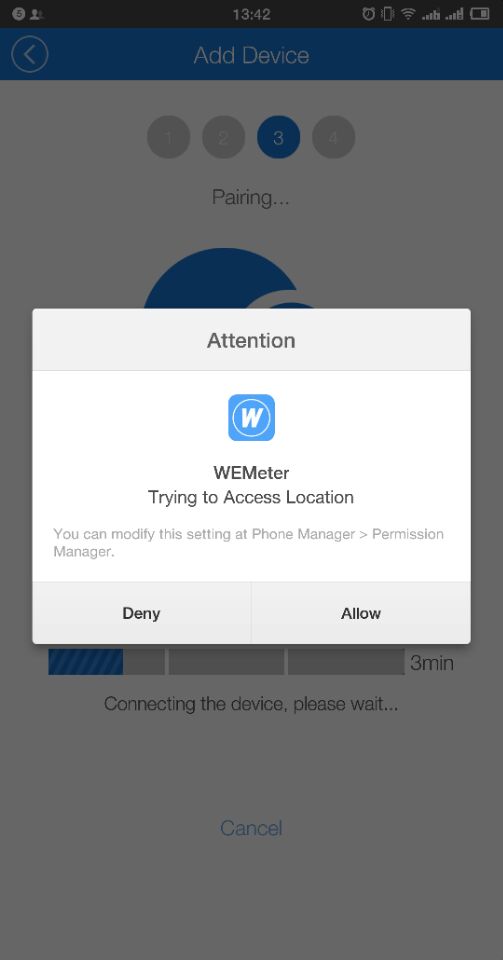
Task: Select step 1 circle indicator
Action: click(x=168, y=137)
